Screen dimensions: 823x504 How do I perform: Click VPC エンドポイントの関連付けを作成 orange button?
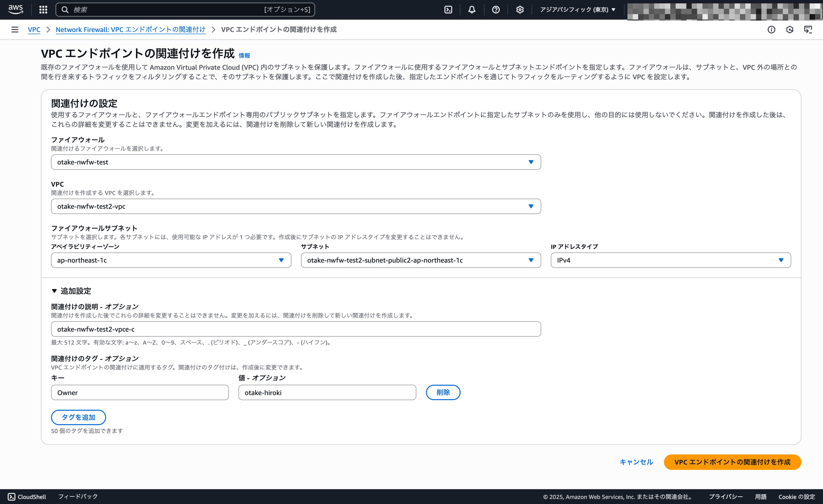732,462
